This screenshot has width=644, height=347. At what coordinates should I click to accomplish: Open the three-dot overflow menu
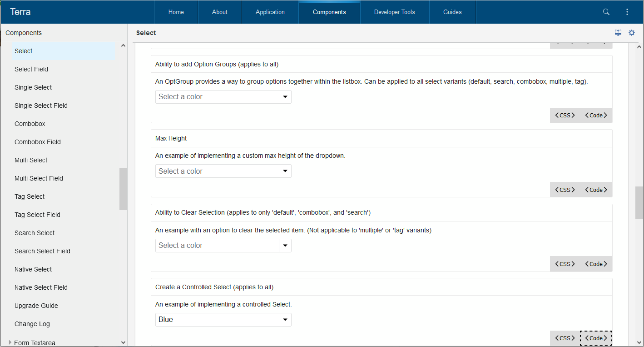click(x=627, y=12)
